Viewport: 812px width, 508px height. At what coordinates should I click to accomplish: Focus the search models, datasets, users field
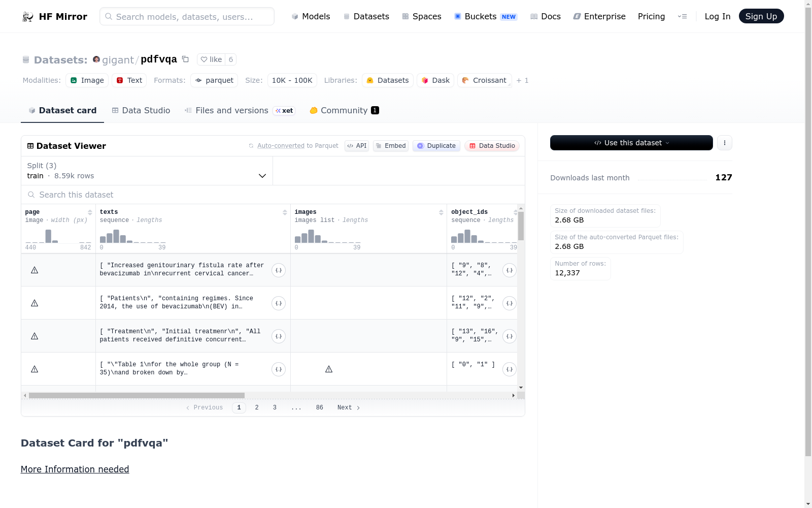187,16
